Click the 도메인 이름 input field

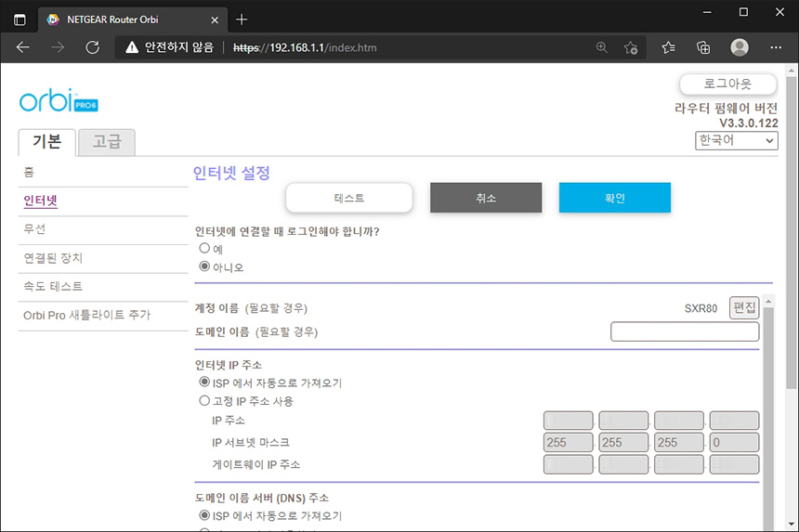(x=685, y=331)
